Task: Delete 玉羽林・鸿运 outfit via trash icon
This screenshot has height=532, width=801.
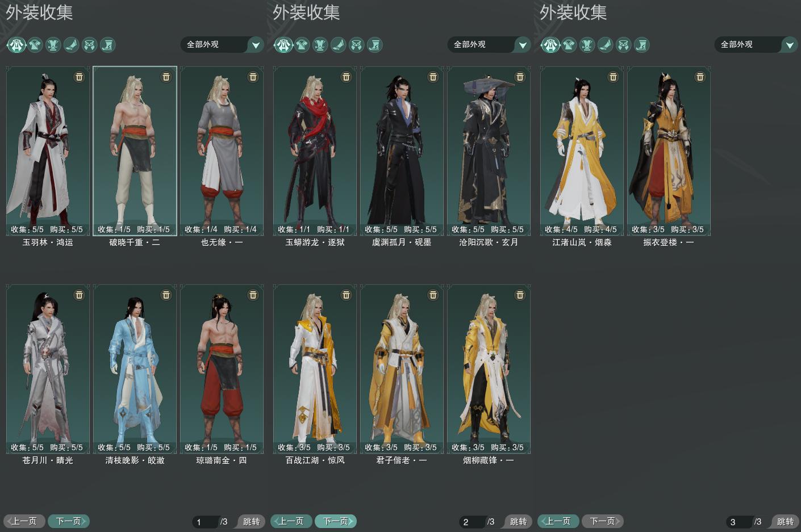Action: 79,77
